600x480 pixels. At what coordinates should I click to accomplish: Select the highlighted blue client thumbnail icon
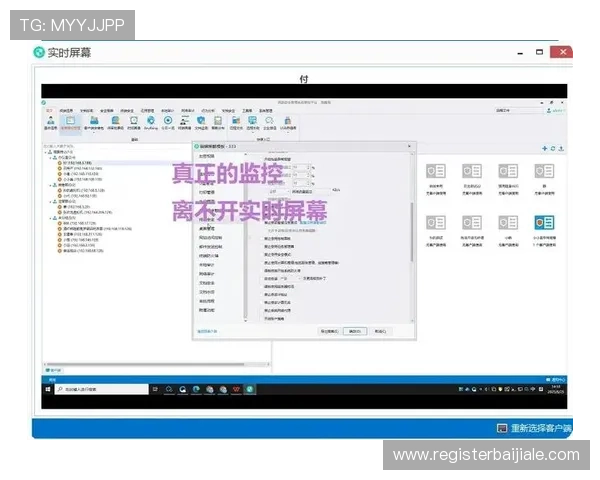545,221
